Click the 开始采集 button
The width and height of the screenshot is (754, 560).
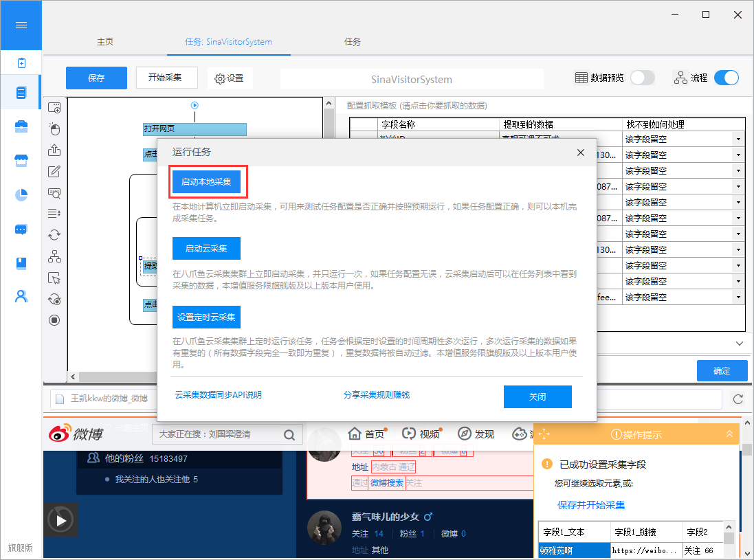(166, 78)
